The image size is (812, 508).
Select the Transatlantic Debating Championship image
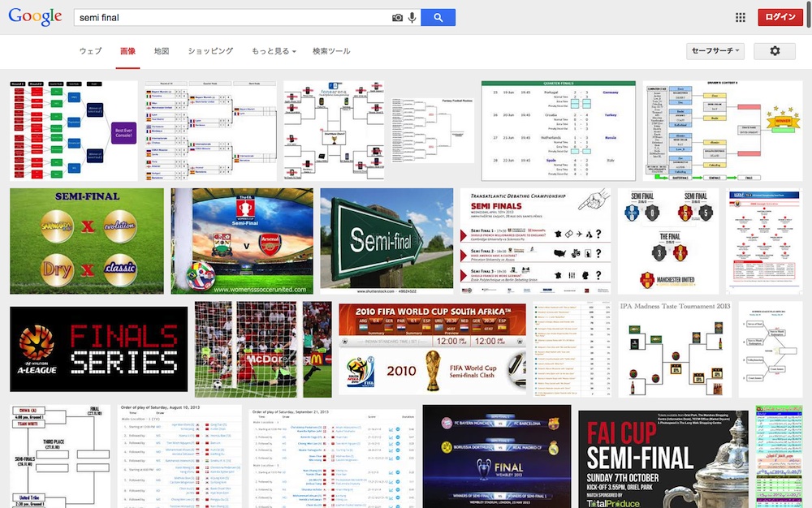[x=535, y=241]
